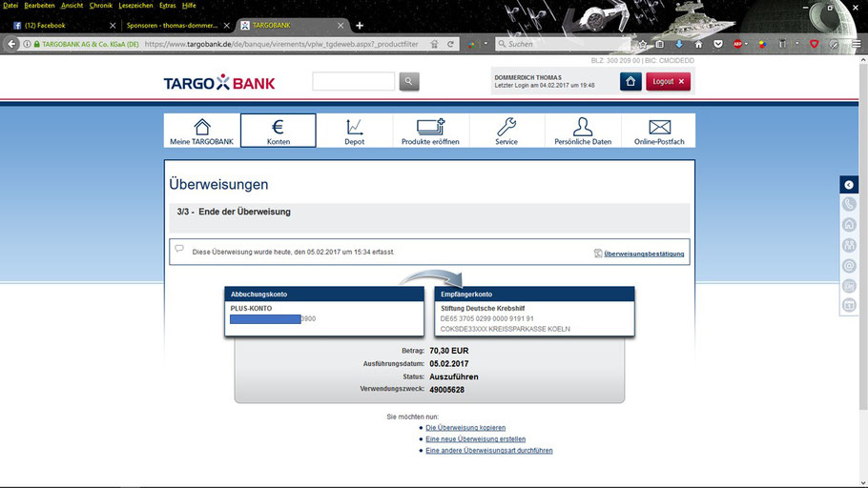Click the page vertical scrollbar
868x488 pixels.
(x=863, y=238)
